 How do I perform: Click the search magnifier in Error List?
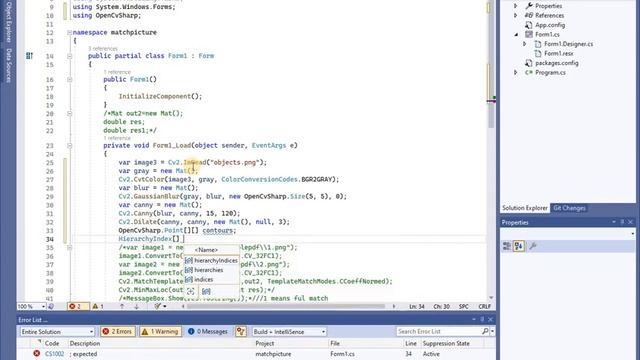[x=485, y=331]
